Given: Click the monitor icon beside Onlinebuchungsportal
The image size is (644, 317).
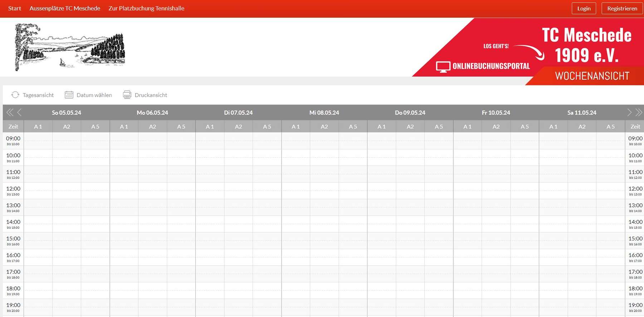Looking at the screenshot, I should click(x=443, y=67).
